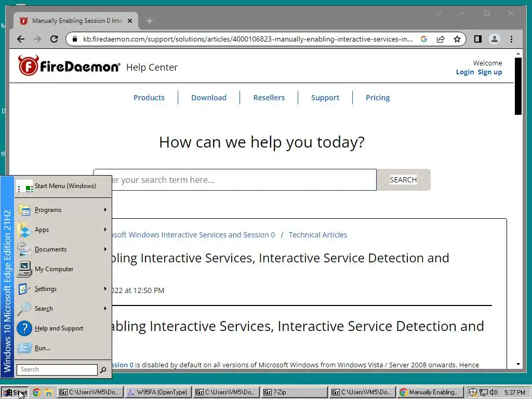The width and height of the screenshot is (532, 399).
Task: Open Technical Articles breadcrumb link
Action: coord(317,235)
